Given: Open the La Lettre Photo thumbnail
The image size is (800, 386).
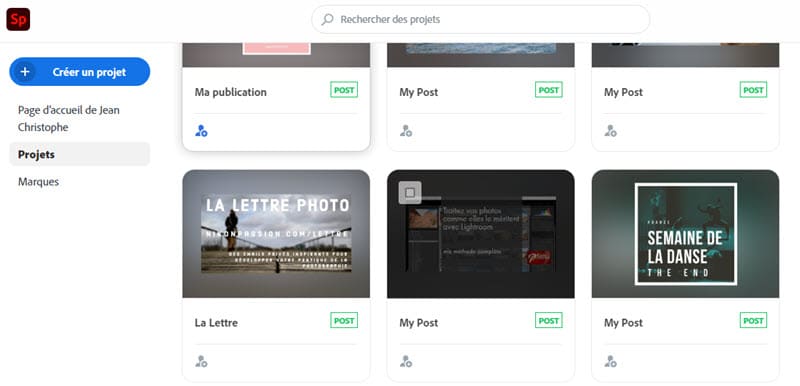Looking at the screenshot, I should pyautogui.click(x=276, y=234).
